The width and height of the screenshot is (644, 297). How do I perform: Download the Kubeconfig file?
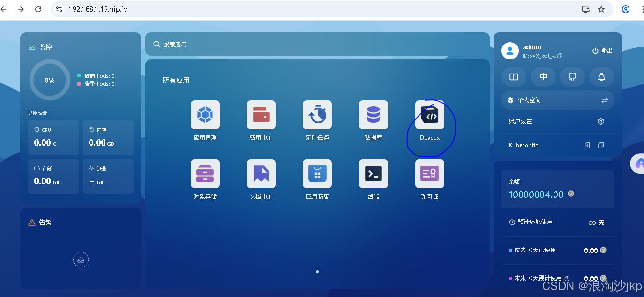[587, 145]
